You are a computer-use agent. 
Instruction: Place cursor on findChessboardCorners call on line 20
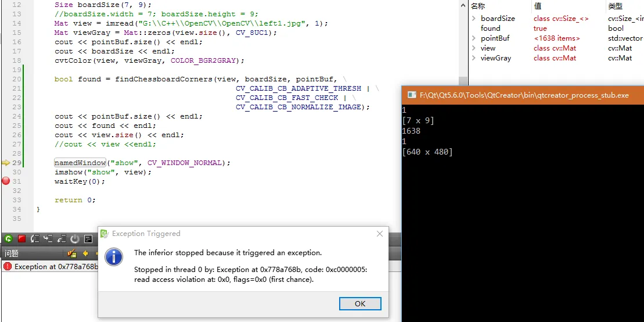tap(164, 79)
